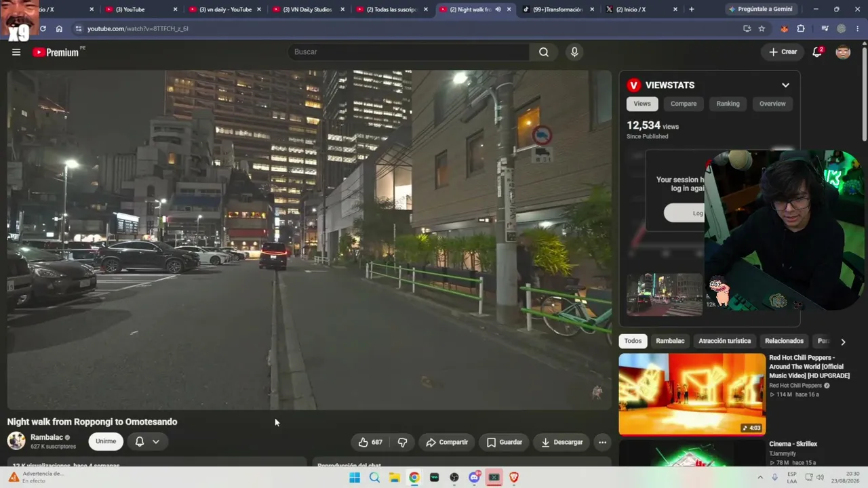Open the Overview tab in ViewStats
This screenshot has height=488, width=868.
[x=772, y=104]
